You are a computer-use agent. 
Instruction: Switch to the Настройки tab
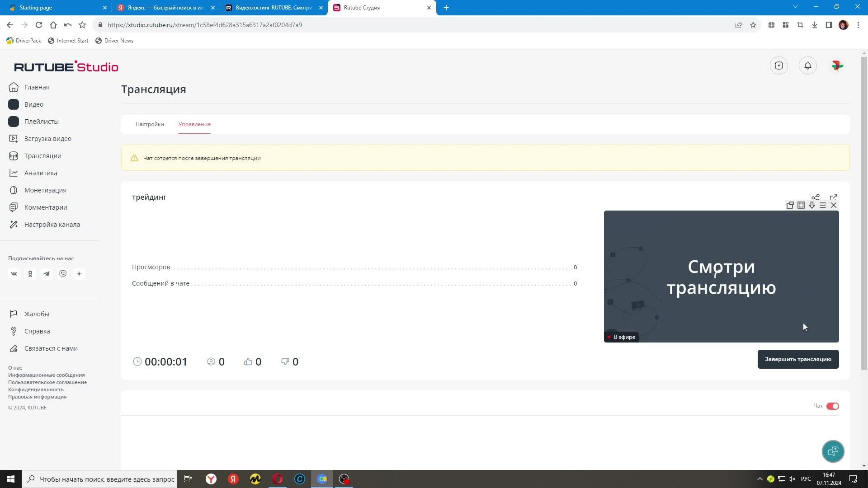pos(150,124)
